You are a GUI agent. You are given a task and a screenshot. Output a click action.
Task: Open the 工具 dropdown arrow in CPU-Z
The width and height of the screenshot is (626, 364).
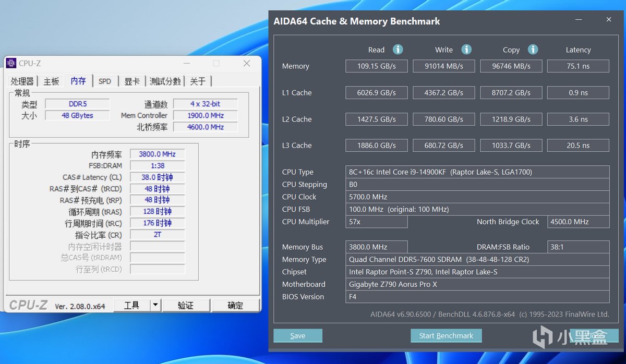(155, 306)
